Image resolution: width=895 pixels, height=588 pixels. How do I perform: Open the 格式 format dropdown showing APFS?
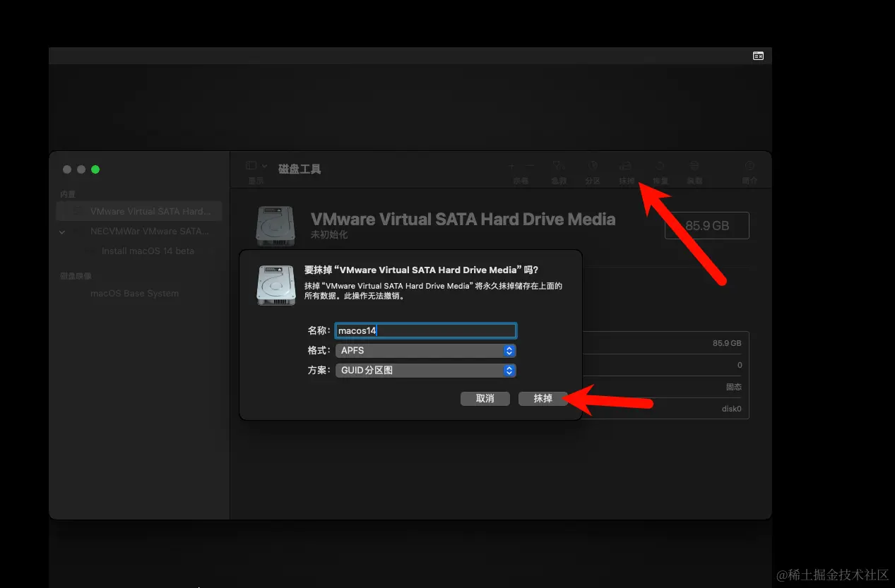pyautogui.click(x=426, y=350)
